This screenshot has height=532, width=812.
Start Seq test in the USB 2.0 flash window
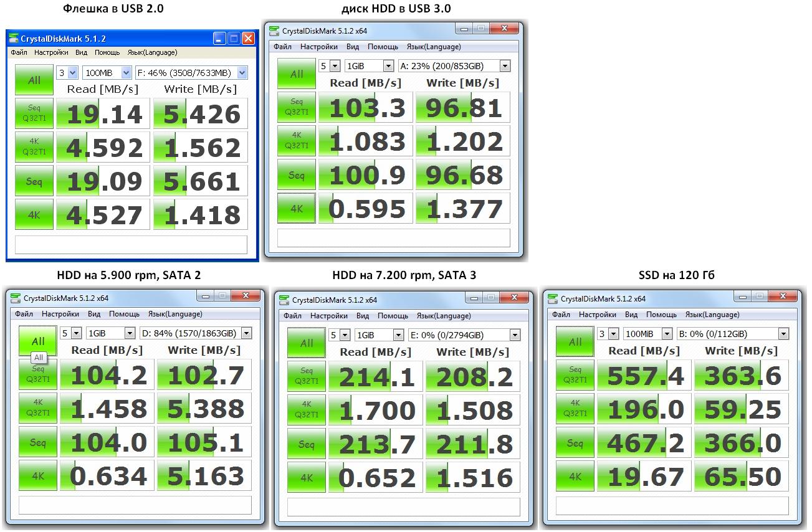(34, 181)
